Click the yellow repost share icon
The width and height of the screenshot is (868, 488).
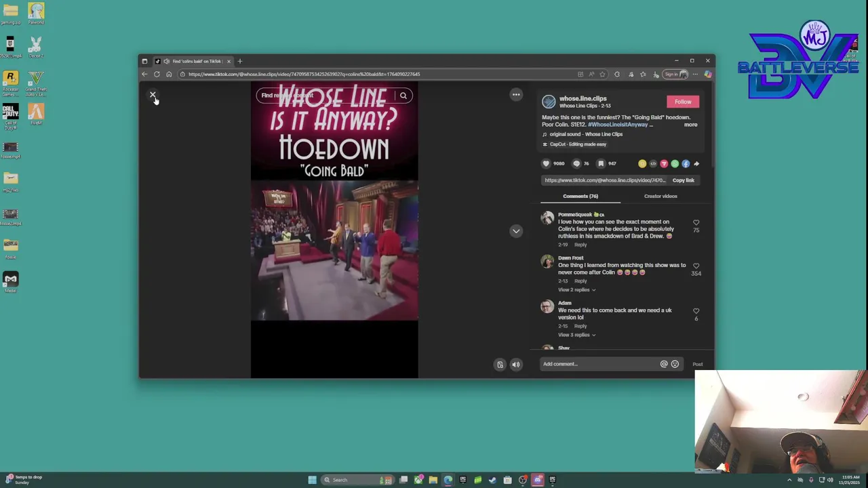pos(642,163)
